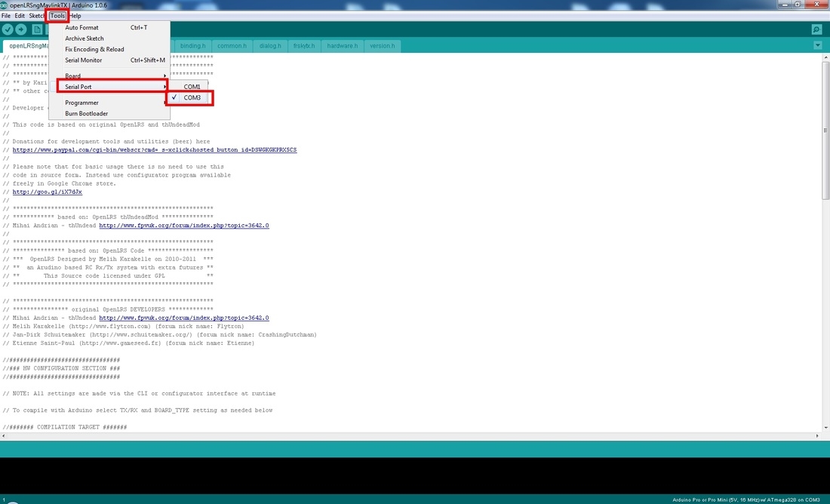Click the Help menu
Viewport: 830px width, 504px height.
click(75, 16)
